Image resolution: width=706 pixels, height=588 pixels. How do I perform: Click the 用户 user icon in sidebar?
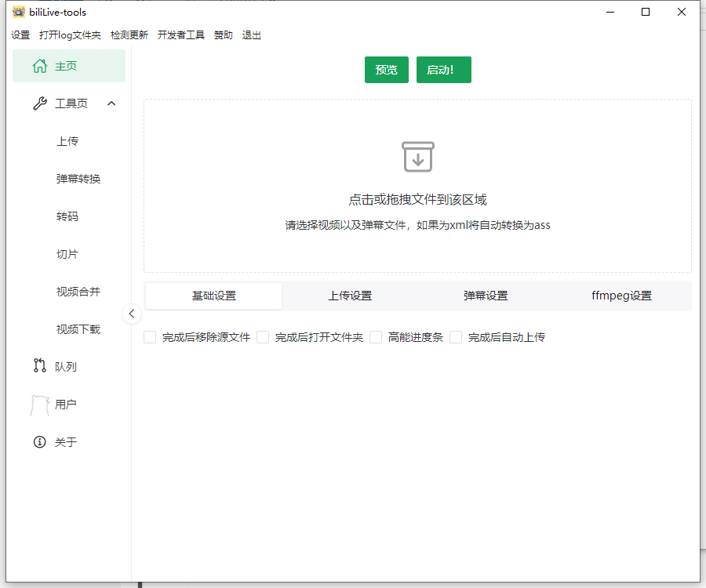(x=40, y=404)
